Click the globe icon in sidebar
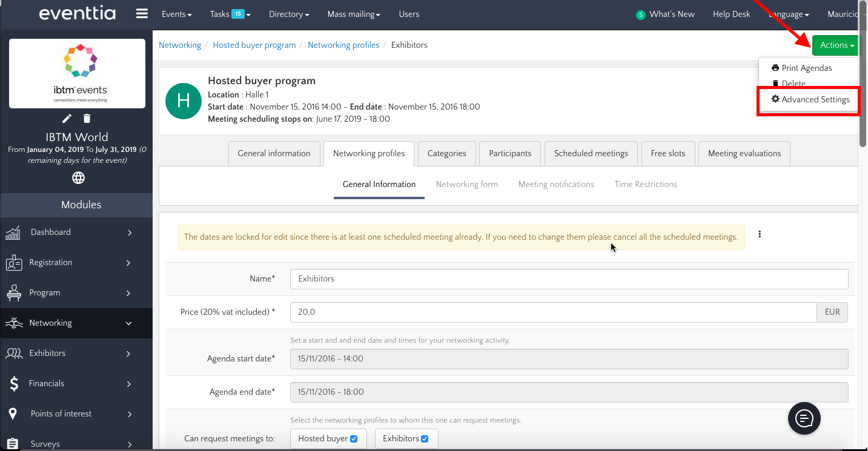 (x=78, y=178)
